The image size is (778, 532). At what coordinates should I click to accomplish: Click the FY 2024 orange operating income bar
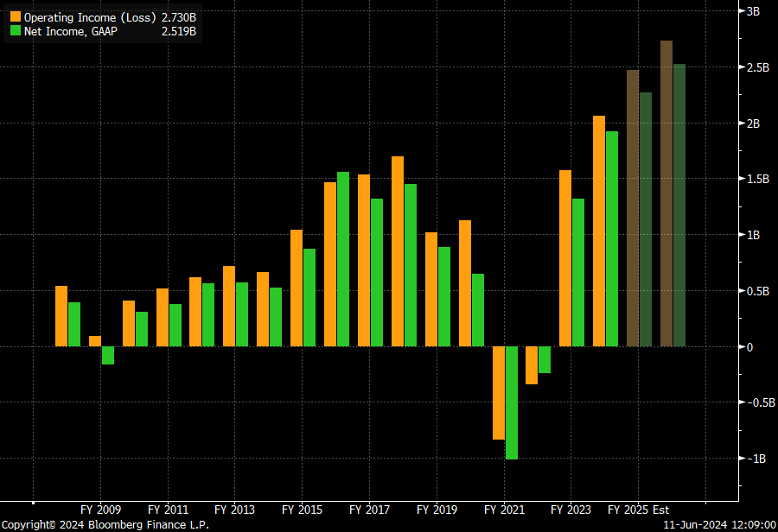[x=599, y=231]
